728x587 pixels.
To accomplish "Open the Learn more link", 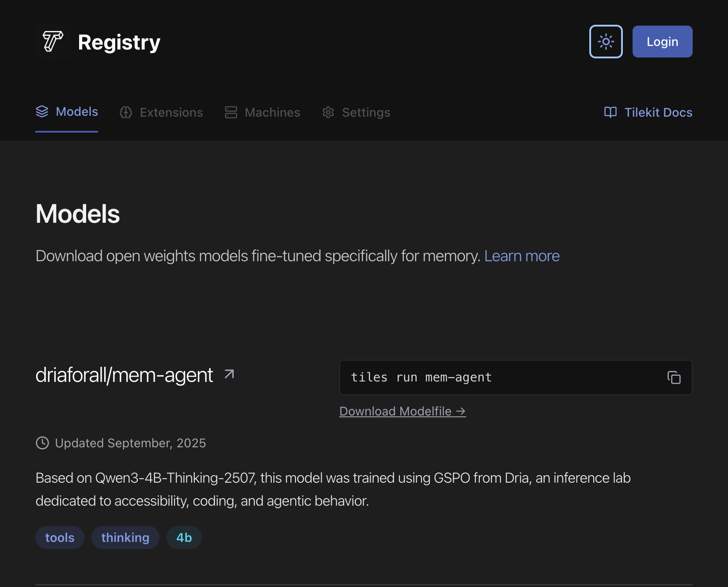I will click(x=522, y=255).
